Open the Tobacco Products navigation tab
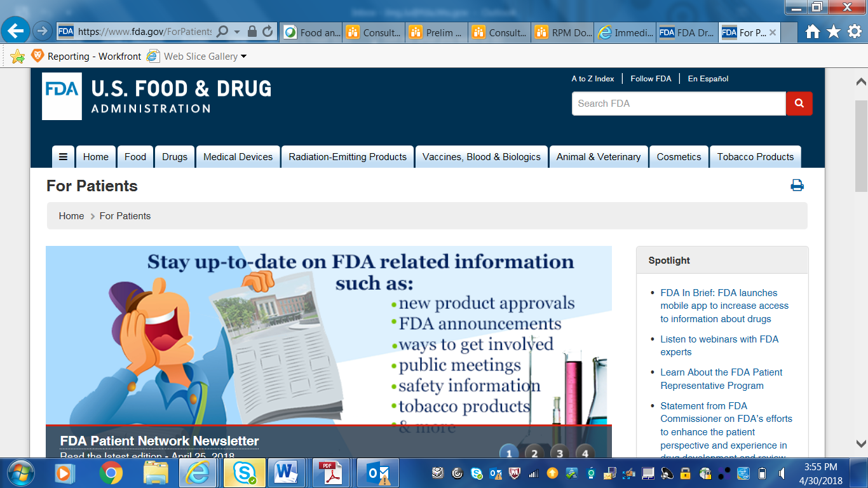868x488 pixels. point(756,157)
